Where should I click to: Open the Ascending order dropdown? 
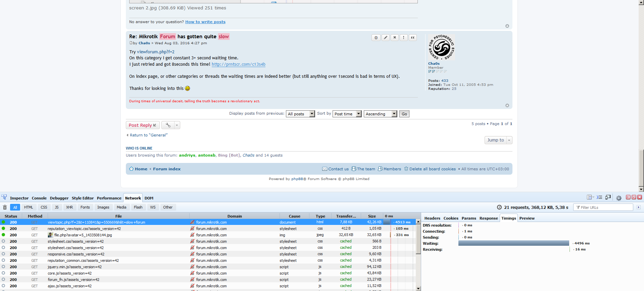pyautogui.click(x=380, y=114)
